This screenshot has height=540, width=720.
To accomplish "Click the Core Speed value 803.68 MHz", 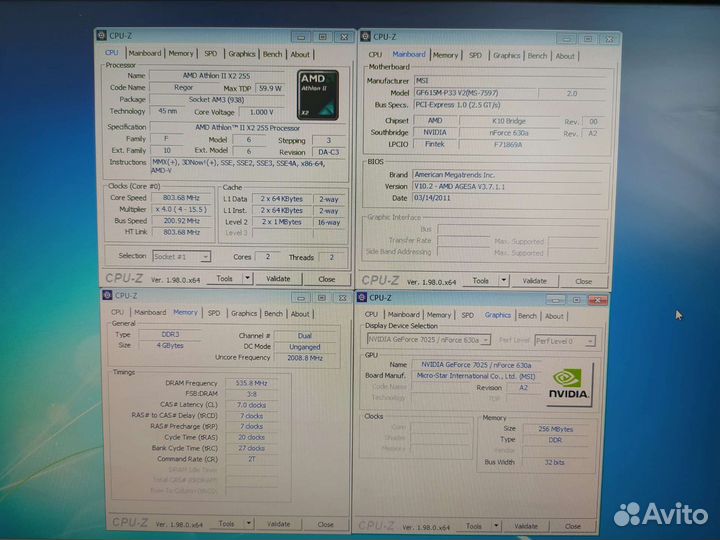I will (x=181, y=198).
